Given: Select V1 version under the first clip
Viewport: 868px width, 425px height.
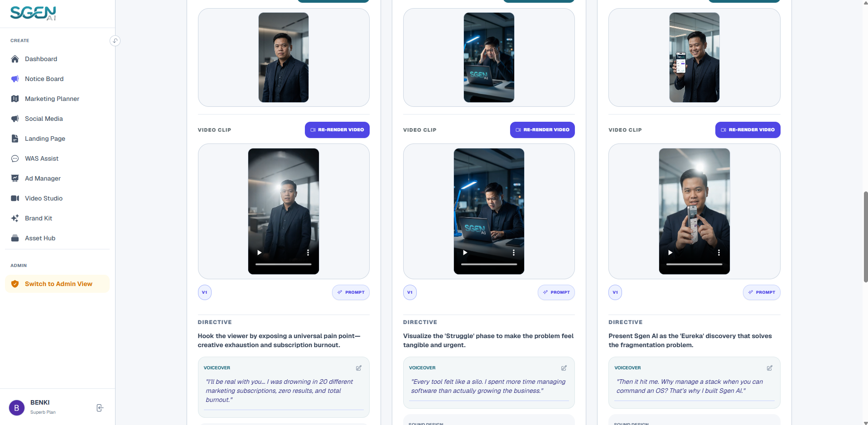Looking at the screenshot, I should coord(205,292).
